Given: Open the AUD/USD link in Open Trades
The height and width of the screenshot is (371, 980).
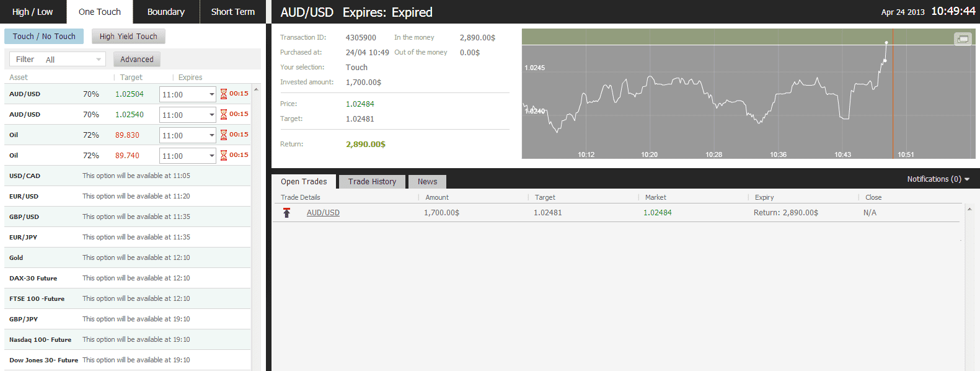Looking at the screenshot, I should click(x=323, y=213).
